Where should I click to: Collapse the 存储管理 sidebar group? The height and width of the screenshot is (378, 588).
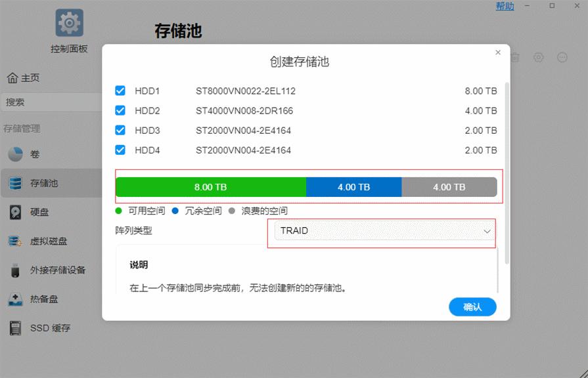pos(23,129)
